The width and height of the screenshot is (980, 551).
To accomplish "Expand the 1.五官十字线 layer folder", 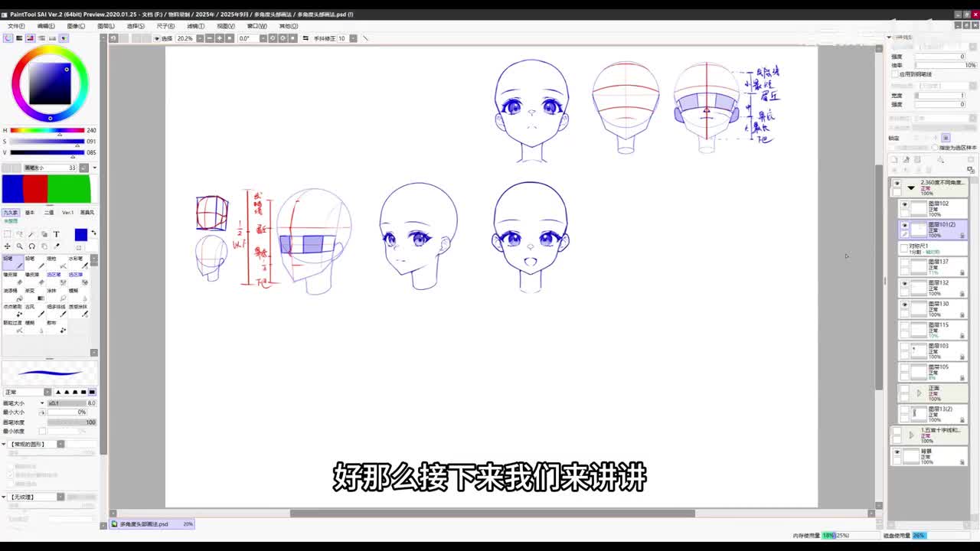I will pos(911,435).
